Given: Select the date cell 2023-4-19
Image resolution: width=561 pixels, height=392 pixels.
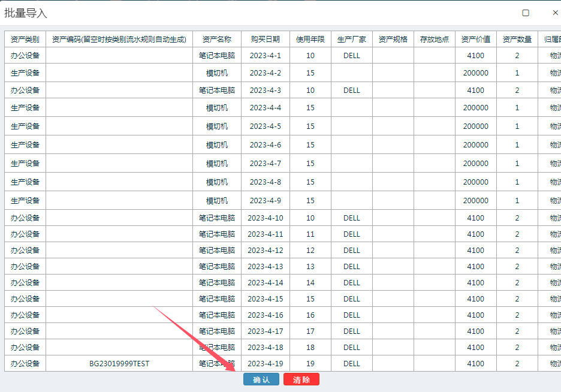Looking at the screenshot, I should (265, 364).
